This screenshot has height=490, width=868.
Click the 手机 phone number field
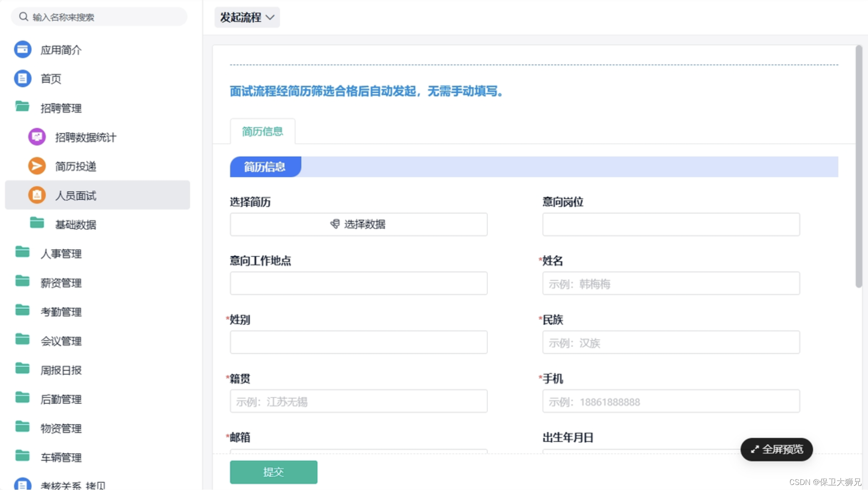pos(671,401)
